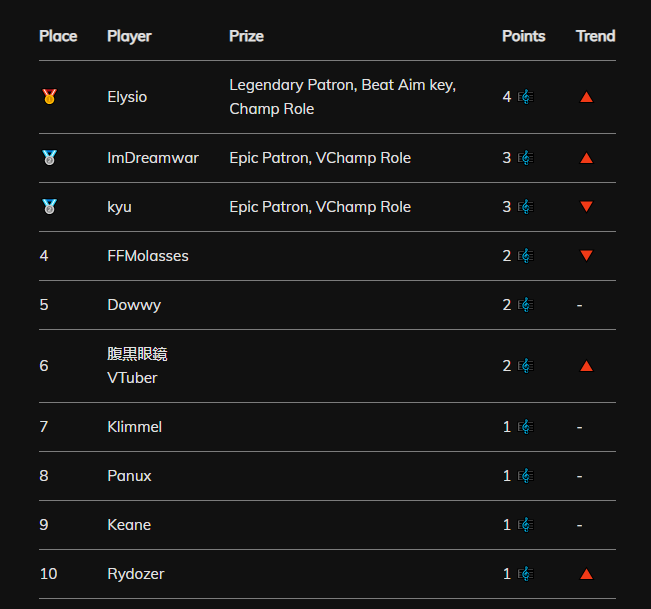
Task: Open player Elysio's profile name
Action: (x=127, y=97)
